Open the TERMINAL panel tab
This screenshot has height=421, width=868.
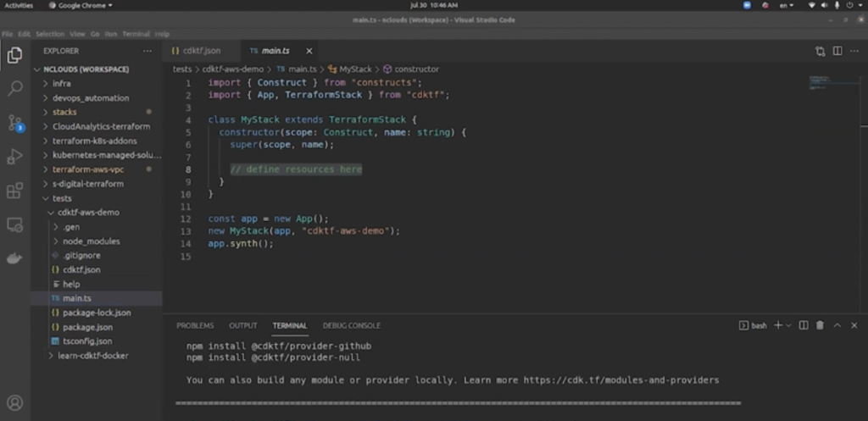[290, 325]
